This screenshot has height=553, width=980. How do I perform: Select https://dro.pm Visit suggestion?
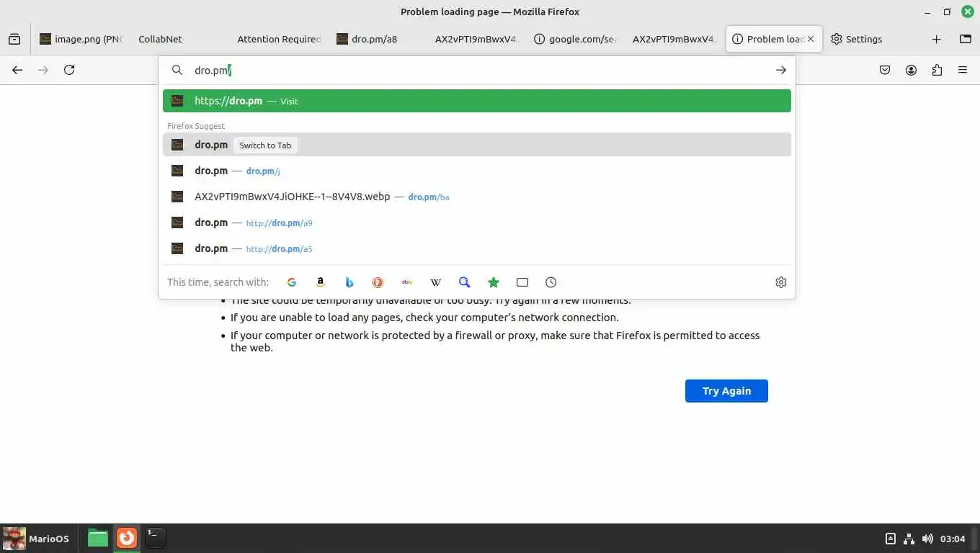click(477, 101)
